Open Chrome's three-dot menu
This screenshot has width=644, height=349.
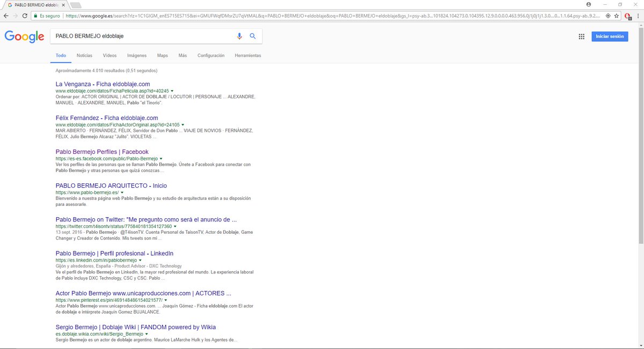coord(638,16)
